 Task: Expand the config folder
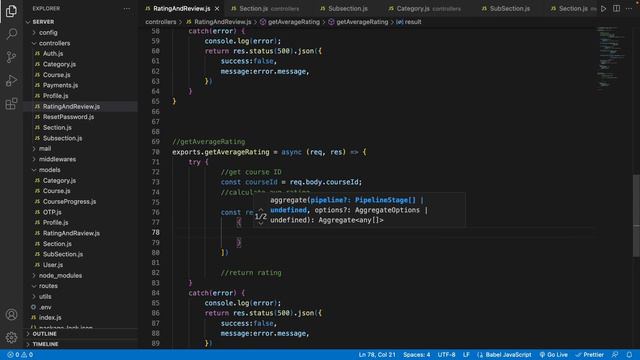(x=80, y=32)
